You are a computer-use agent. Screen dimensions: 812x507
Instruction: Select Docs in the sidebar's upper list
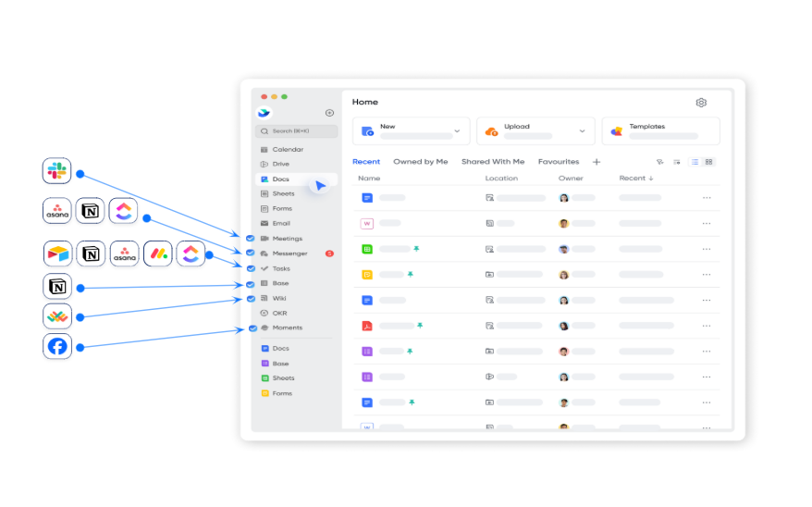(297, 179)
